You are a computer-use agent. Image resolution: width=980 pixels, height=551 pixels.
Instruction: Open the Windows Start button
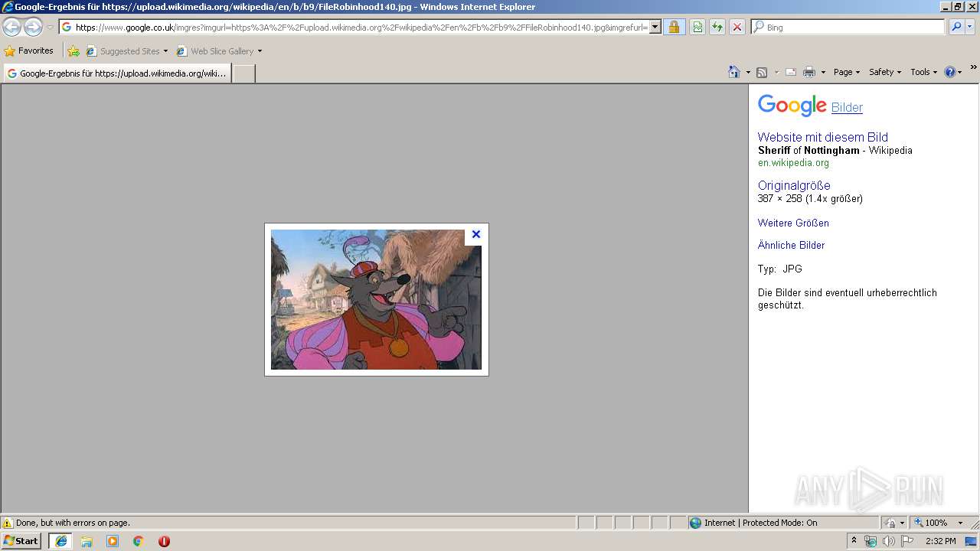[x=21, y=541]
